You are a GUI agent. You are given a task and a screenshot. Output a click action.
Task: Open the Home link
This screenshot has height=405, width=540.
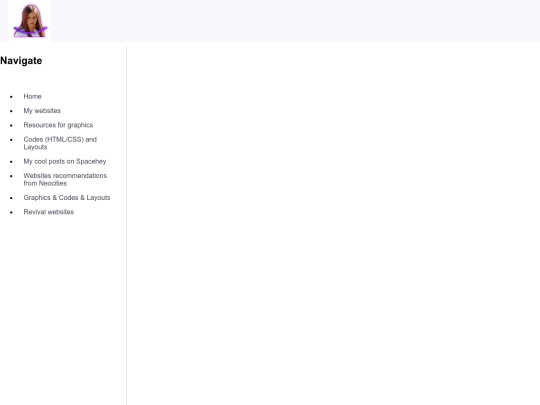tap(32, 96)
